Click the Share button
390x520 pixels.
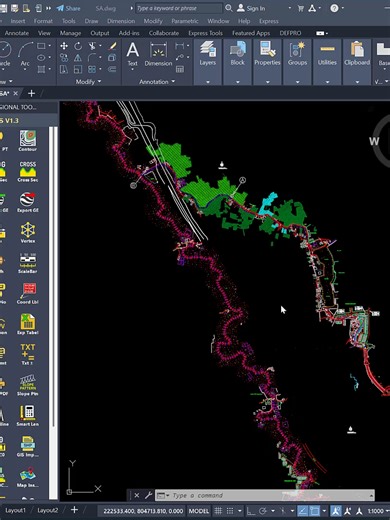pos(68,8)
